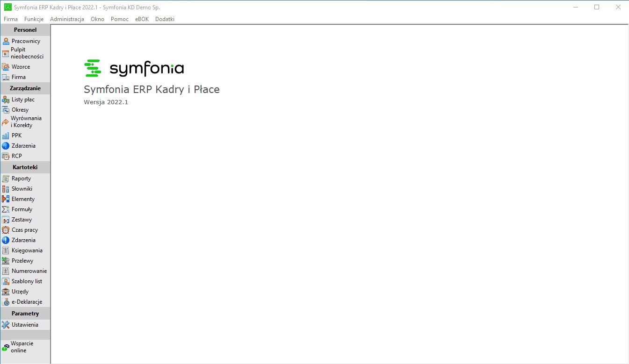Open the Firma sidebar icon
Image resolution: width=629 pixels, height=364 pixels.
(x=6, y=77)
